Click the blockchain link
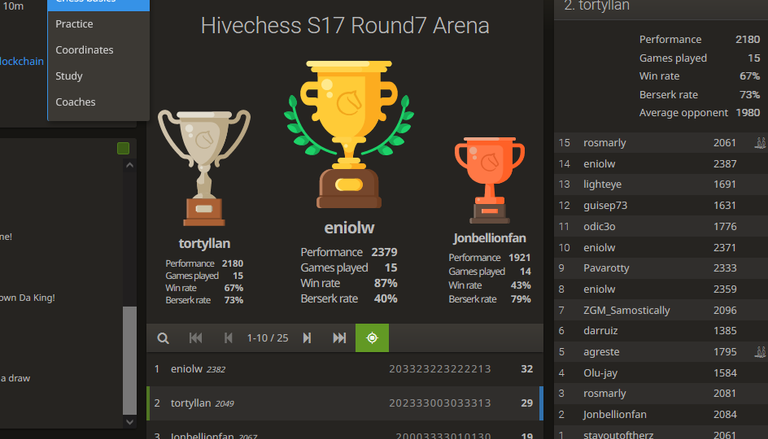 (22, 61)
